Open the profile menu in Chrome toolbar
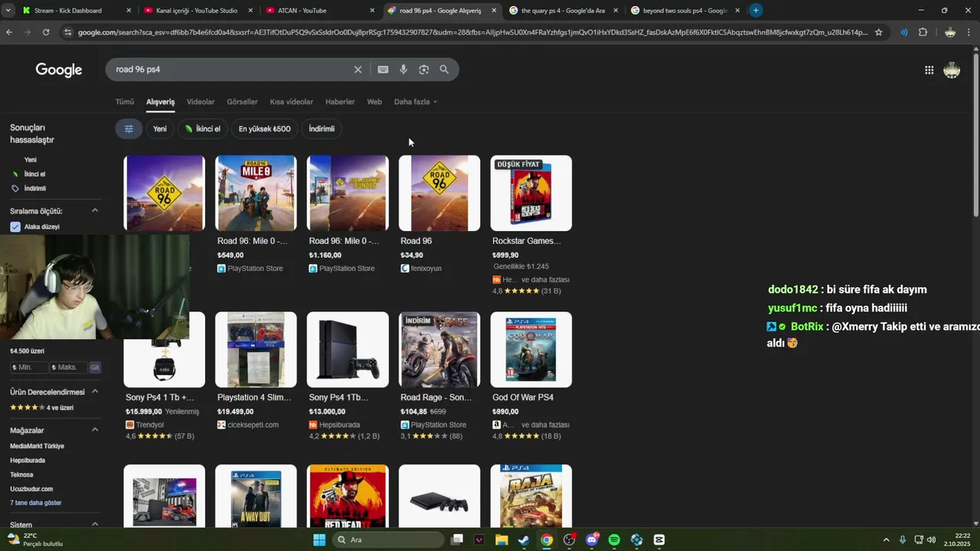This screenshot has height=551, width=980. (x=950, y=32)
